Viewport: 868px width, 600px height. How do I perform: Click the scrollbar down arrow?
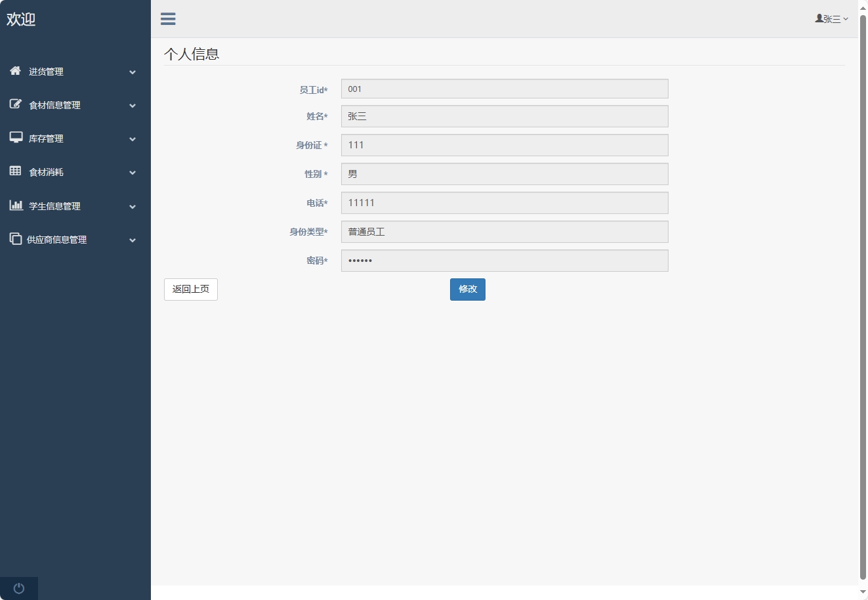[863, 592]
